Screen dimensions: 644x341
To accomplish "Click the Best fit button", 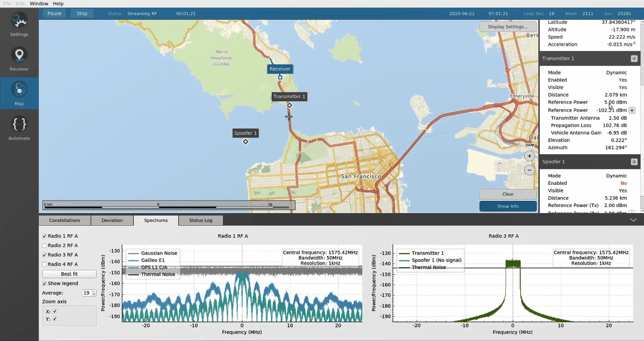I will point(69,274).
